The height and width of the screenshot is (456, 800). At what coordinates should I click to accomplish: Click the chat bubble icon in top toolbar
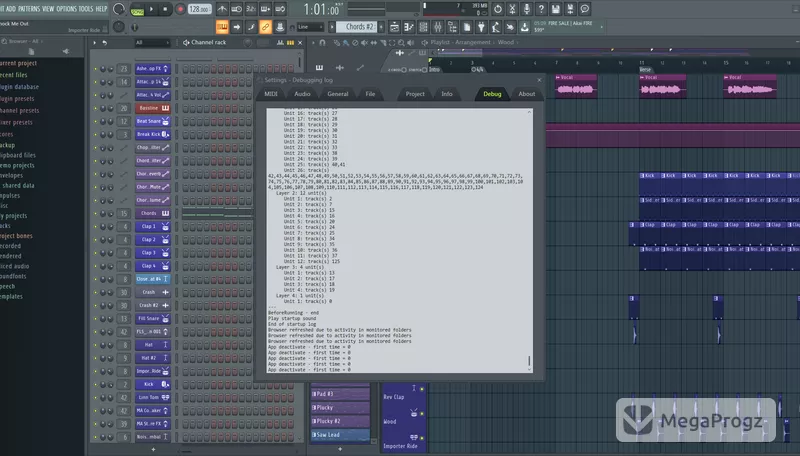(x=585, y=9)
